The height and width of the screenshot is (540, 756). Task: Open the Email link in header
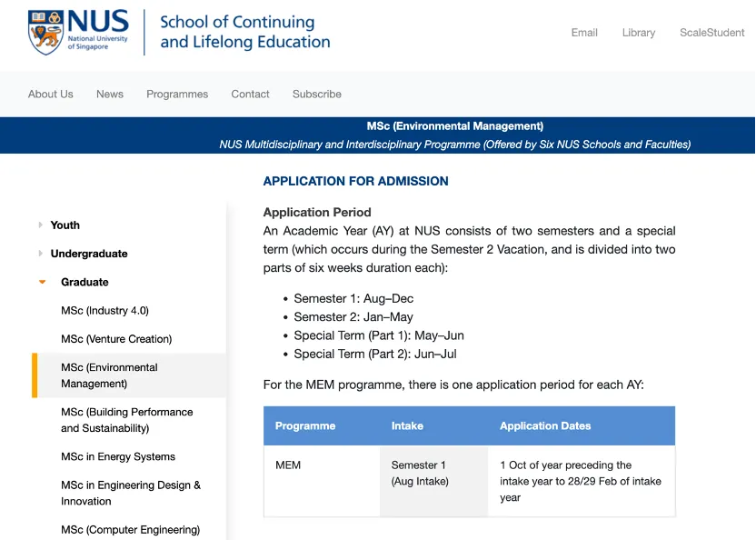pos(584,33)
